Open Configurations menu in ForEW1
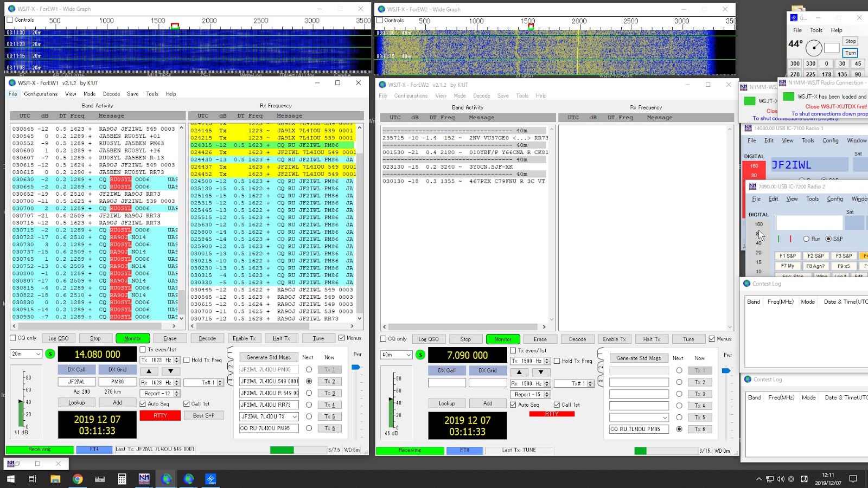868x488 pixels. pyautogui.click(x=41, y=94)
